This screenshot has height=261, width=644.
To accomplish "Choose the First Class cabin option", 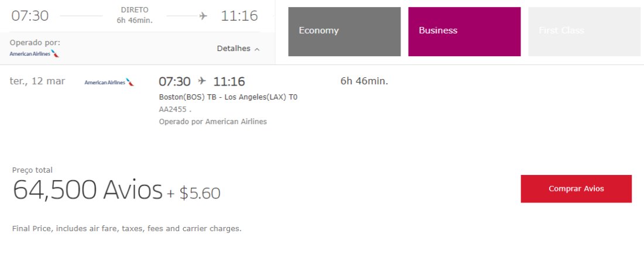I will click(584, 32).
